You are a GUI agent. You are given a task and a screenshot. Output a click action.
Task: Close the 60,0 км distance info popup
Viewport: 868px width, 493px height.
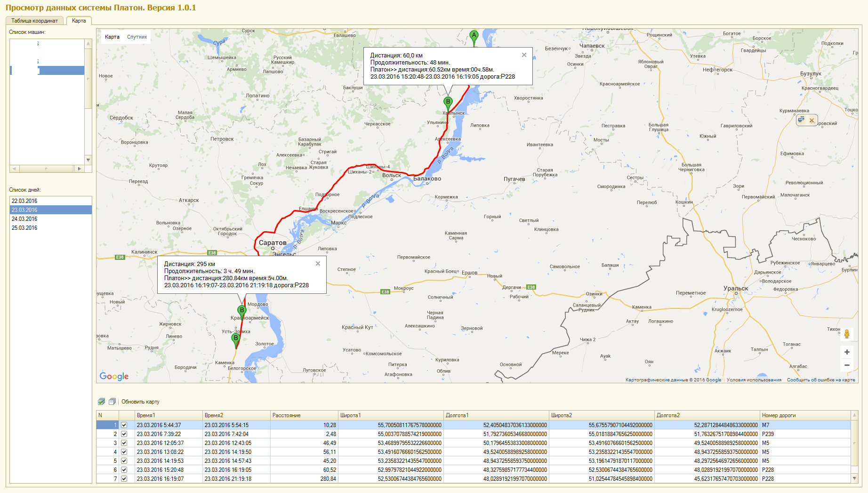(x=524, y=55)
